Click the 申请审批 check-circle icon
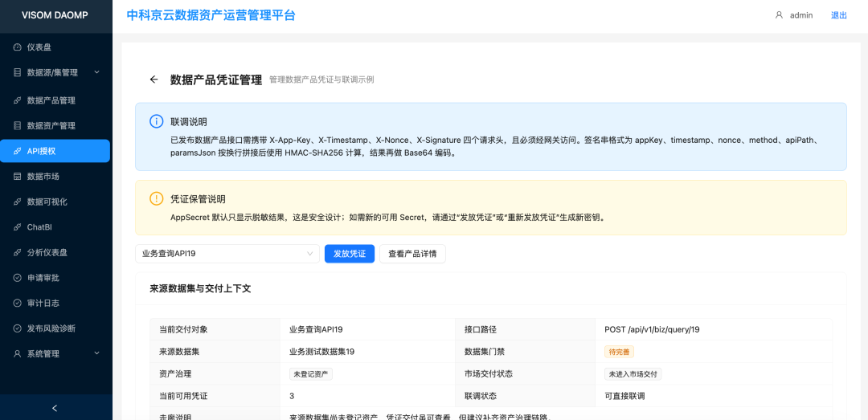 point(17,278)
